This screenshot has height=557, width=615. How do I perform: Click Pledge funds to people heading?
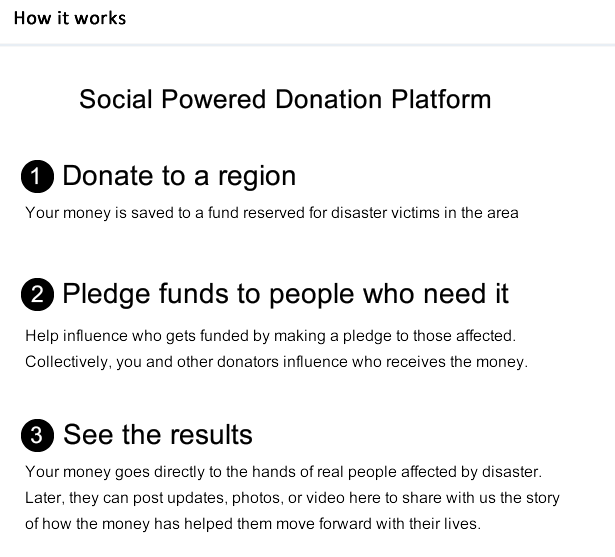(286, 294)
